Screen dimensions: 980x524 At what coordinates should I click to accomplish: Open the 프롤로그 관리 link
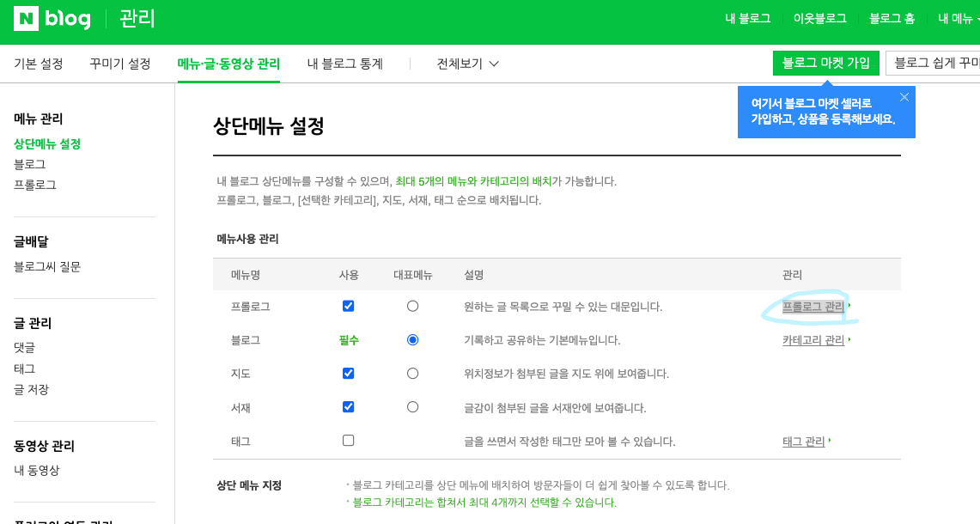coord(813,307)
